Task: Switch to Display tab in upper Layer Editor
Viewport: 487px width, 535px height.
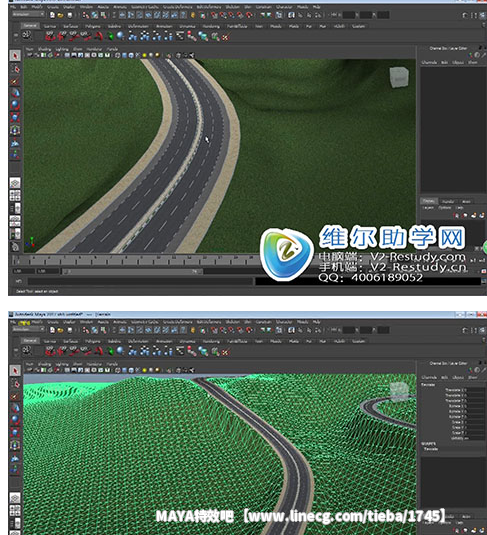Action: coord(429,201)
